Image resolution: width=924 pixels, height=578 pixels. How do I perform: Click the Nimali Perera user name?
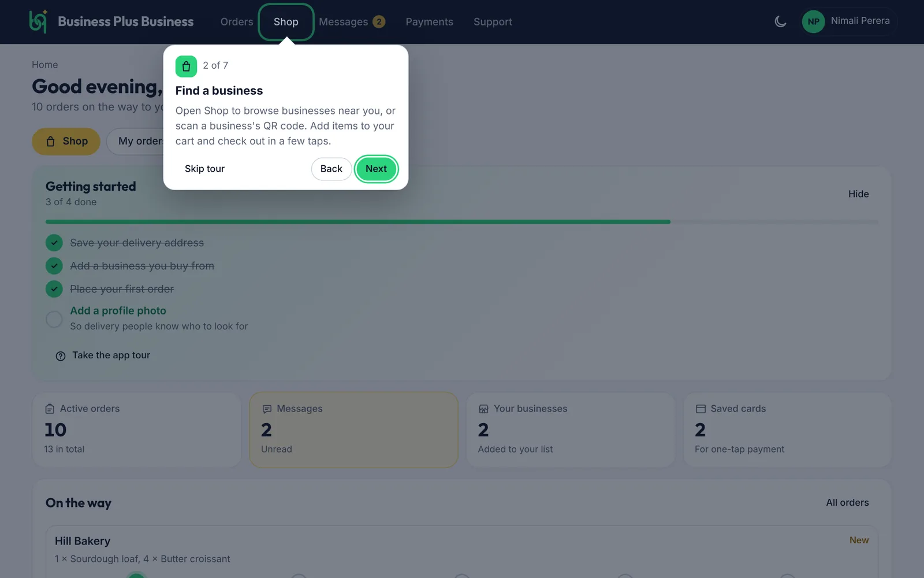coord(860,21)
